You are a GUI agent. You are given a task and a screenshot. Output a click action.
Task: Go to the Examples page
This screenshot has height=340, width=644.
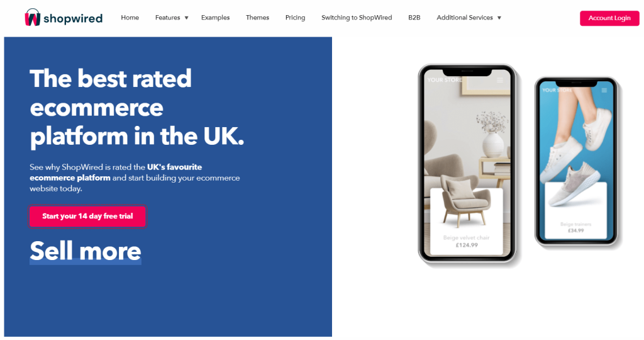click(215, 17)
